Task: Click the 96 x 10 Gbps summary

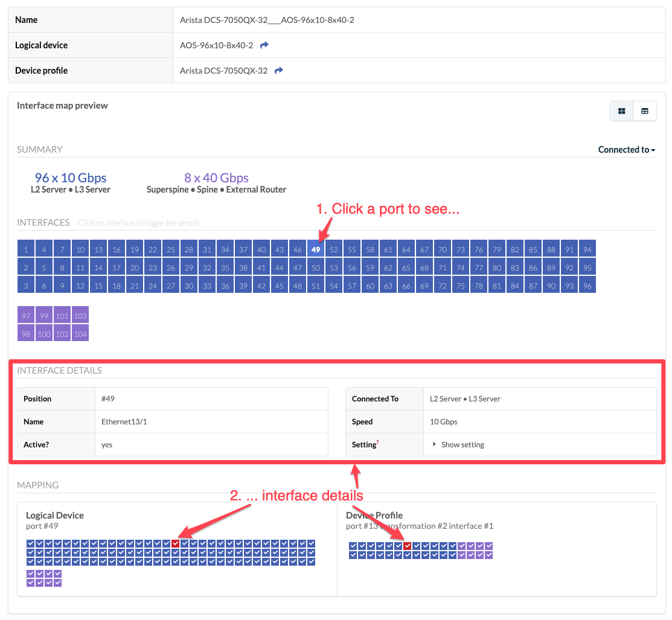Action: coord(71,178)
